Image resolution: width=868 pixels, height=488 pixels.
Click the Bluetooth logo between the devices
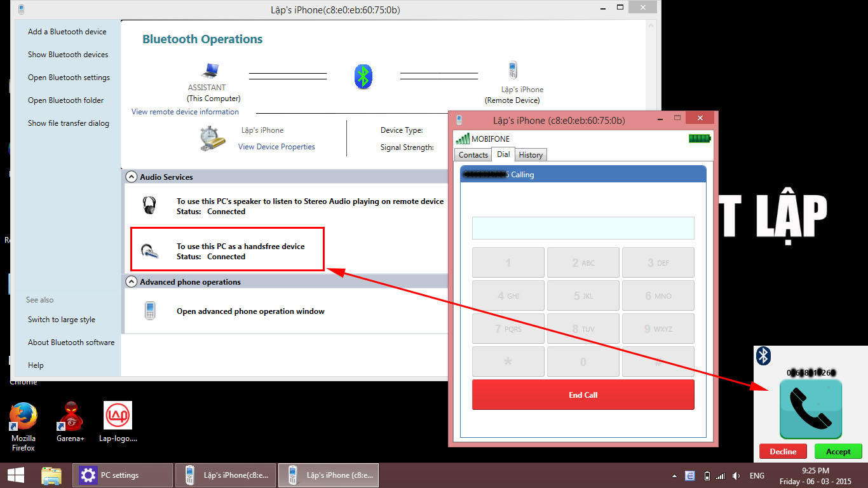[363, 76]
